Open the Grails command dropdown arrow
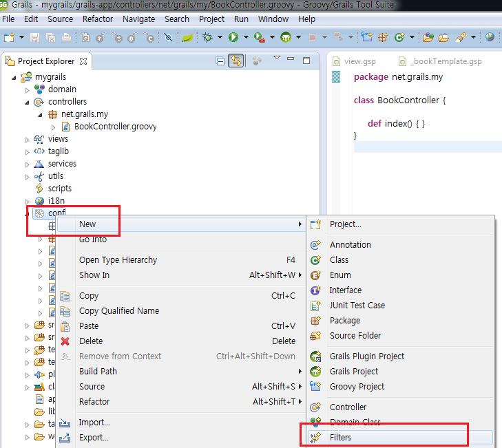The image size is (502, 448). [298, 37]
